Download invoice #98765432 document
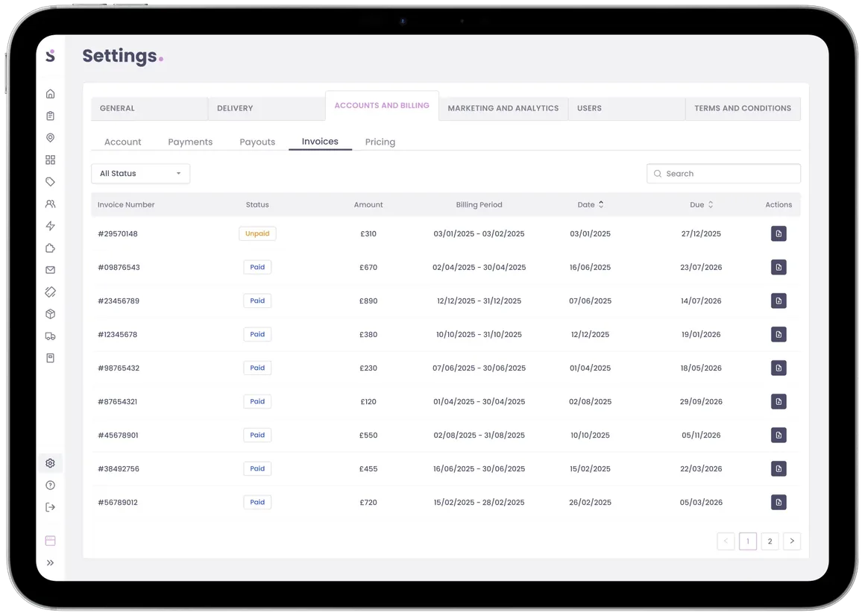 [778, 368]
